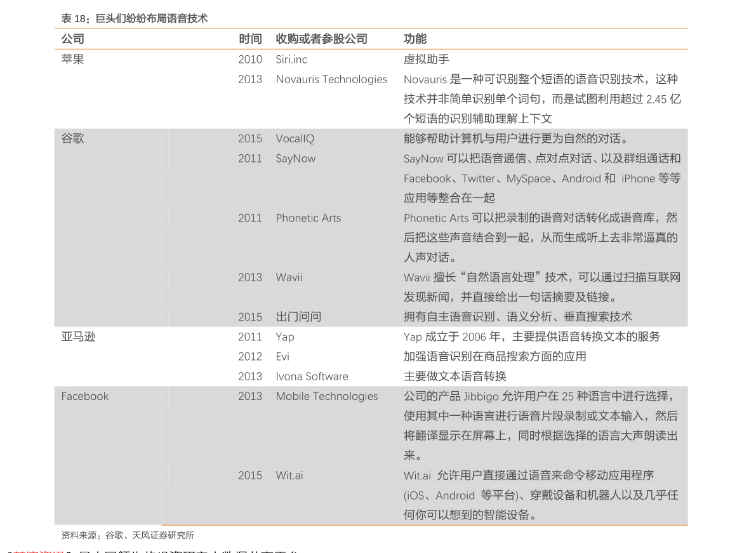Viewport: 756px width, 553px height.
Task: Click the 'Novauris Technologies' cell
Action: [331, 79]
